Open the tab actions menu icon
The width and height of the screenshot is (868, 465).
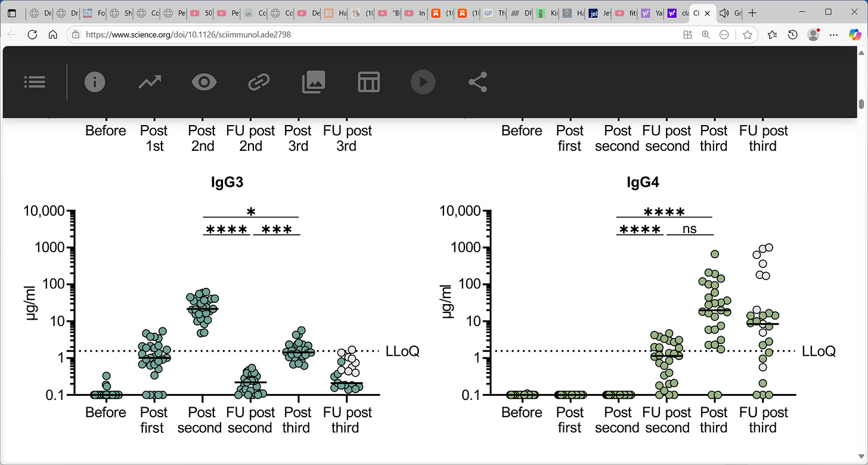[x=12, y=13]
